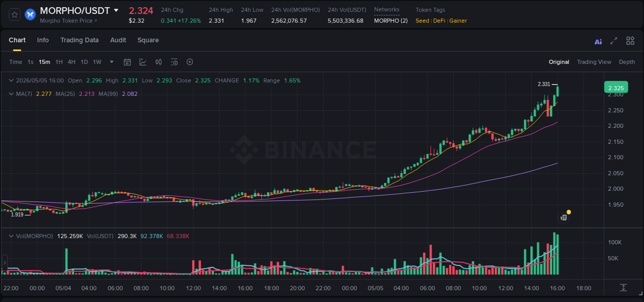Switch to the Original chart view
Viewport: 644px width, 302px height.
559,62
